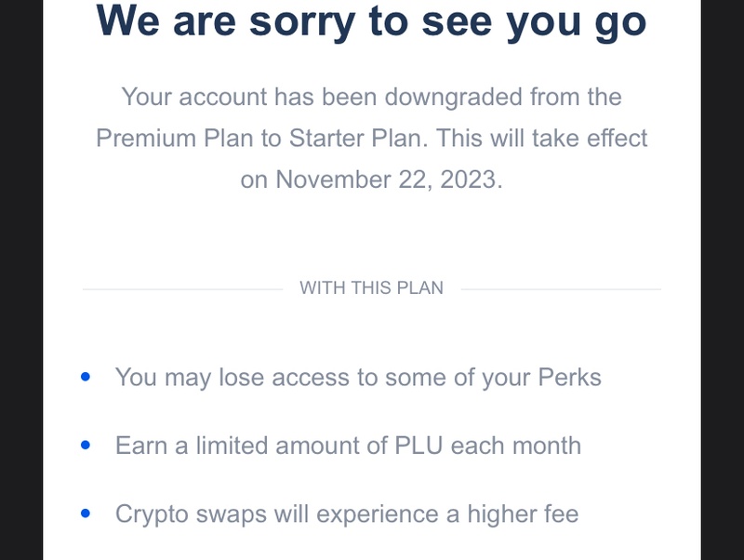The image size is (744, 560).
Task: Click the words "Starter Plan" in the message
Action: tap(355, 139)
